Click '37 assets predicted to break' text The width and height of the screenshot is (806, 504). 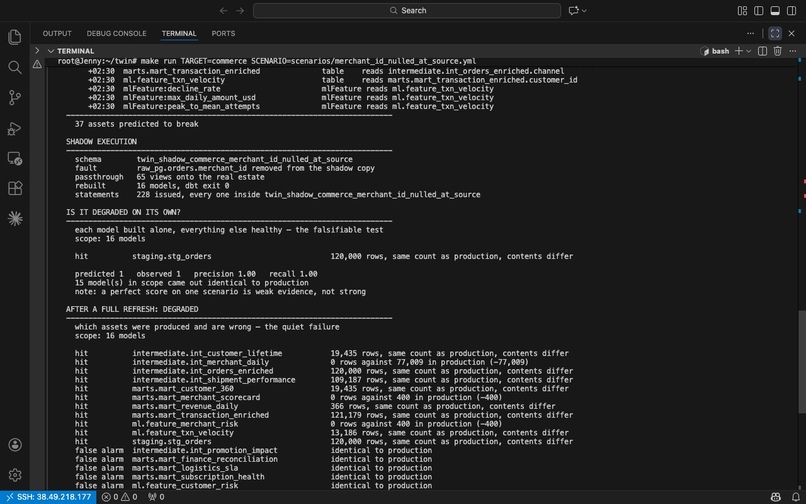pos(136,124)
